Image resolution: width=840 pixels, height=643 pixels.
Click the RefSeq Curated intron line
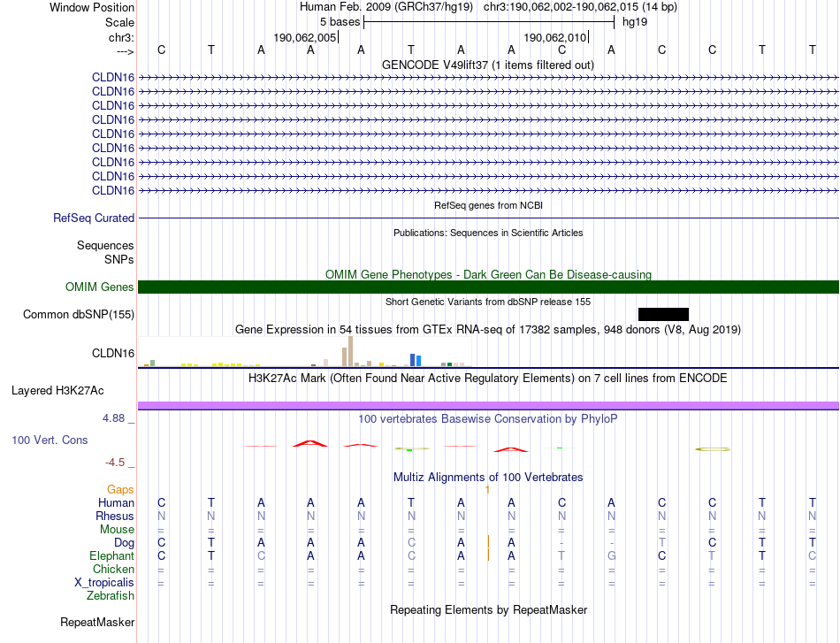pos(489,218)
